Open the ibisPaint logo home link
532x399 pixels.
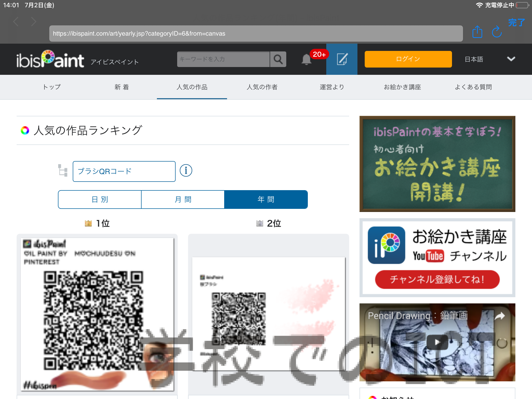click(50, 59)
